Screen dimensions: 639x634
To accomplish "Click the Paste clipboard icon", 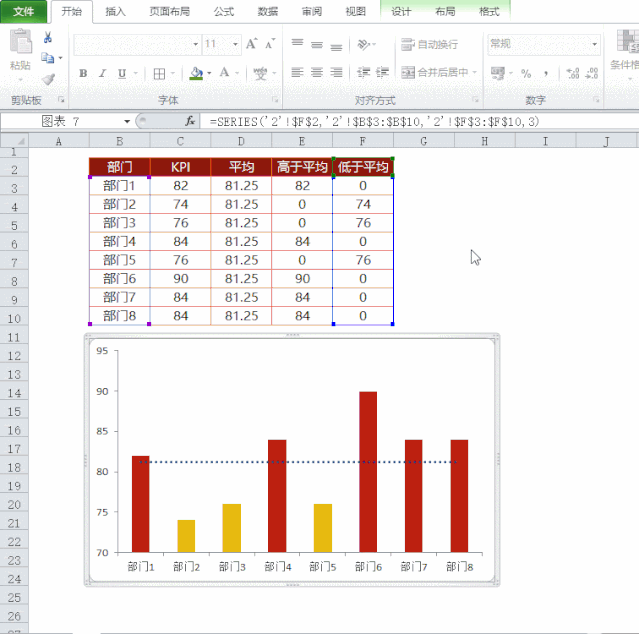I will pos(20,41).
